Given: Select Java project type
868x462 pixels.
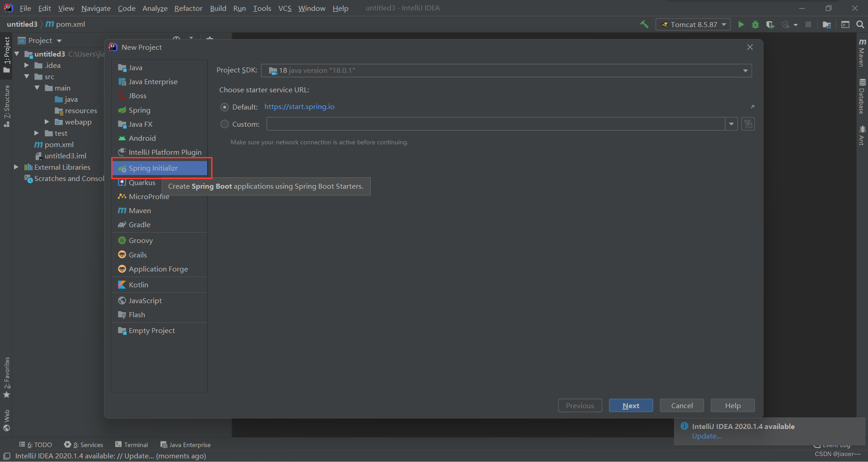Looking at the screenshot, I should [160, 67].
